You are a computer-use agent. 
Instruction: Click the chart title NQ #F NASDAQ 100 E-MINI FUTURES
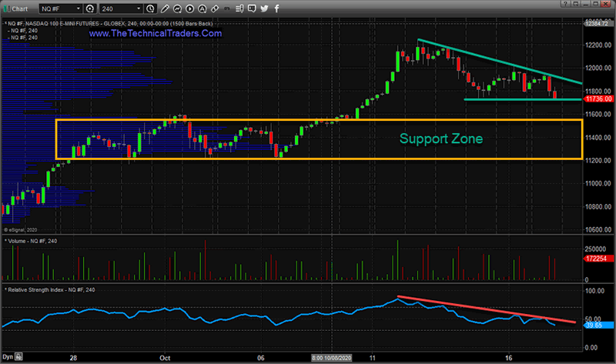(110, 24)
